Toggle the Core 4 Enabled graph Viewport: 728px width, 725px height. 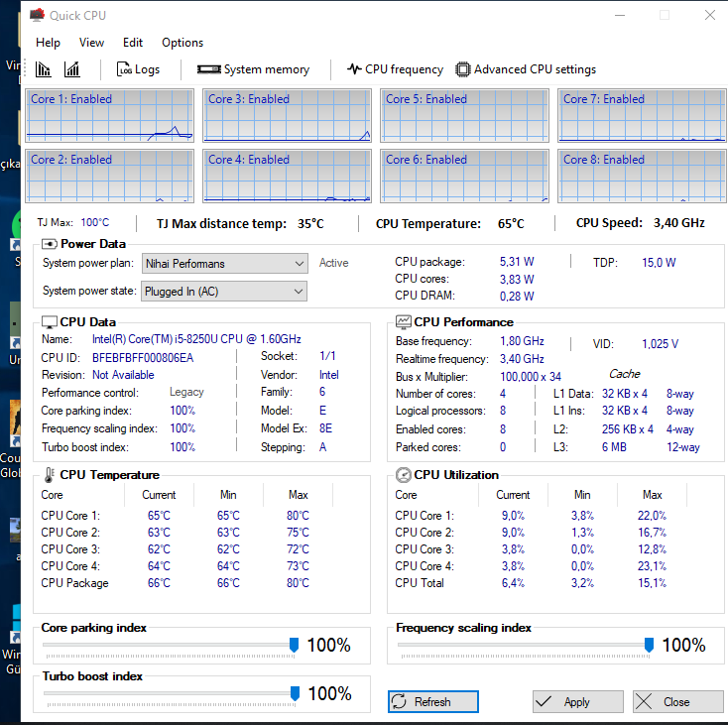[x=288, y=176]
